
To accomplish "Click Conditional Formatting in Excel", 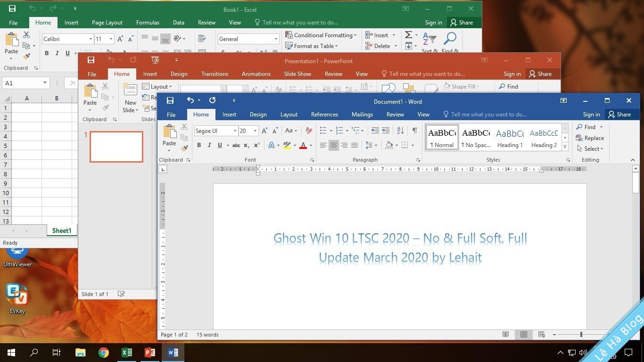I will click(x=321, y=35).
